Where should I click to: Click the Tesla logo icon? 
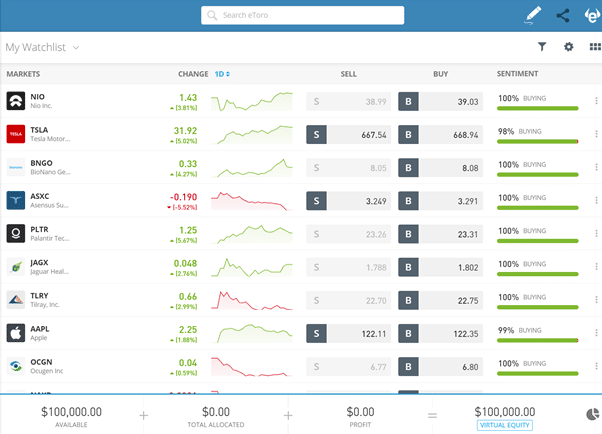click(16, 134)
